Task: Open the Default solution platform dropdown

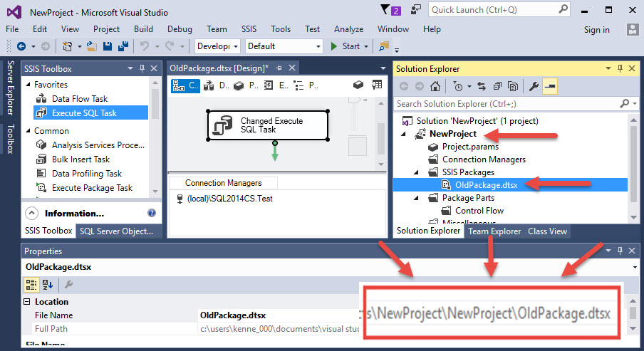Action: pyautogui.click(x=284, y=46)
